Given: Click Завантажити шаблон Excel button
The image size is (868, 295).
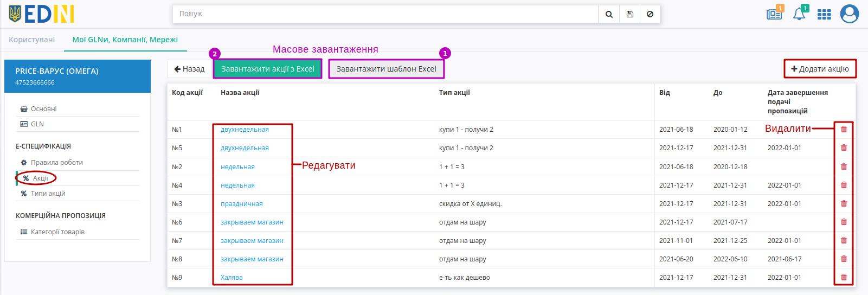Looking at the screenshot, I should 387,69.
